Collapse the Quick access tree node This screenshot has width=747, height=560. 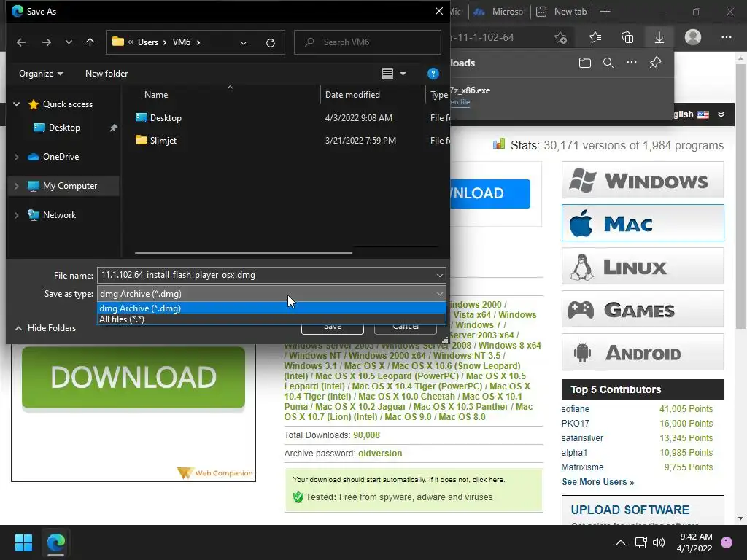(x=16, y=104)
